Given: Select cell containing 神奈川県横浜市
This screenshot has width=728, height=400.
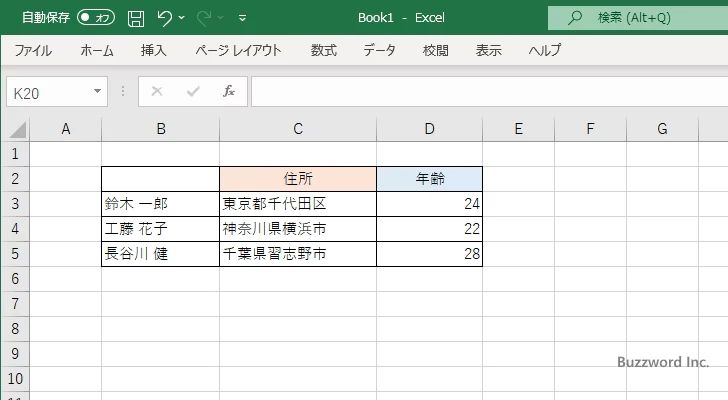Looking at the screenshot, I should pyautogui.click(x=298, y=229).
